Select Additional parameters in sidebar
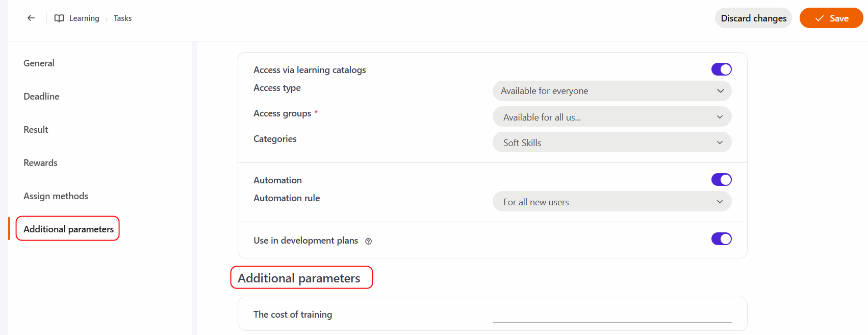868x335 pixels. tap(68, 229)
